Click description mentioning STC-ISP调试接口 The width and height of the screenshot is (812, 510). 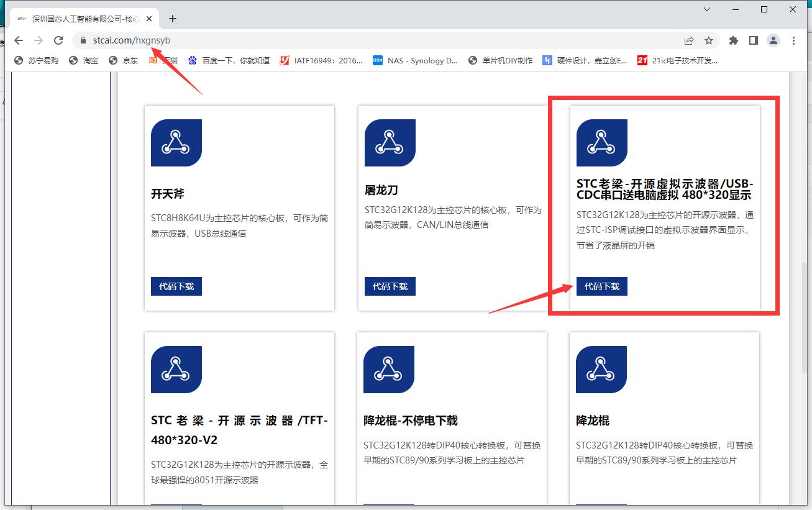[x=665, y=230]
